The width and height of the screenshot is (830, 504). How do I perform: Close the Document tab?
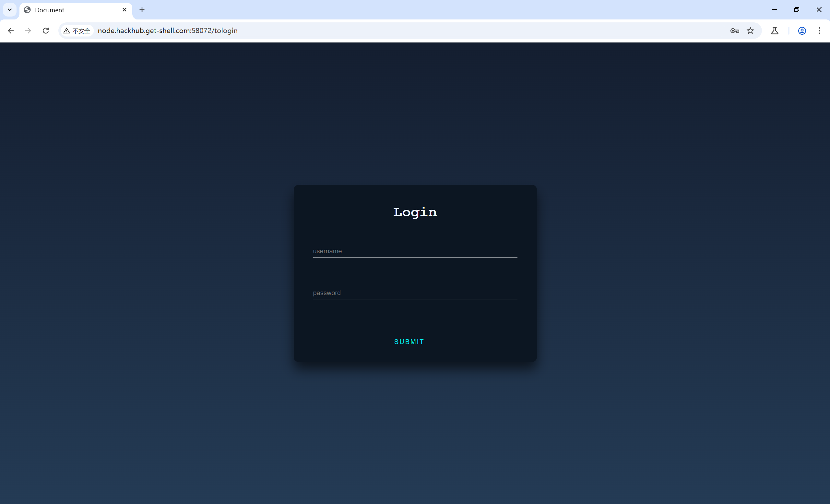coord(124,10)
